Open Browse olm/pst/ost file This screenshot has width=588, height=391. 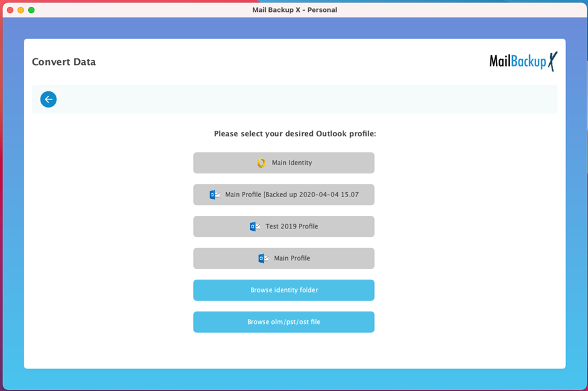[x=284, y=322]
